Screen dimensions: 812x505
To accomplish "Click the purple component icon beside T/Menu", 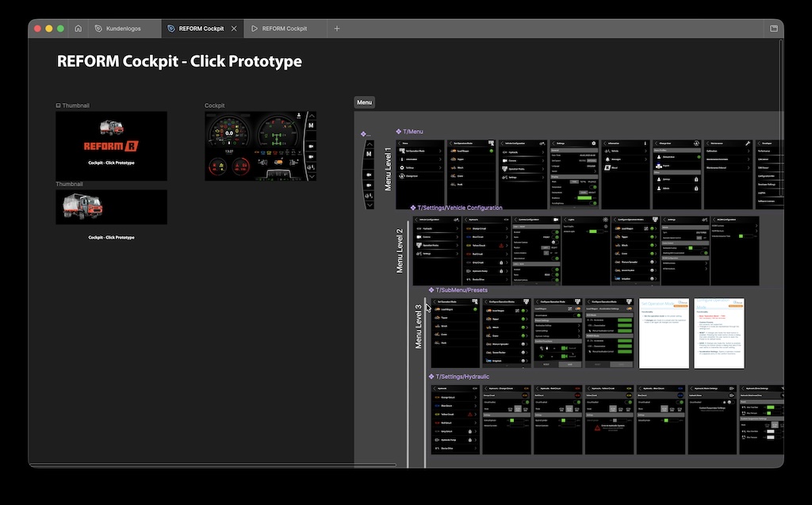I will [x=398, y=132].
